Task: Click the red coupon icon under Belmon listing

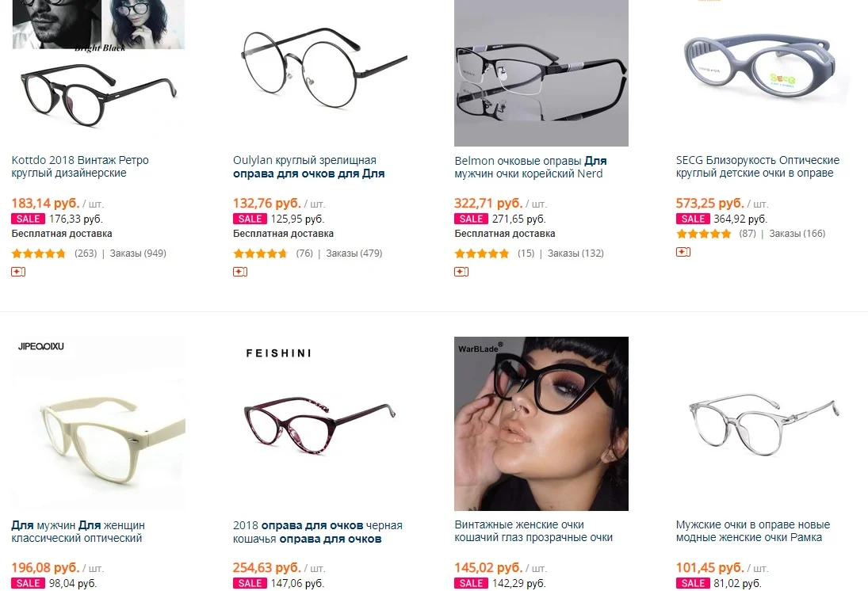Action: [461, 272]
